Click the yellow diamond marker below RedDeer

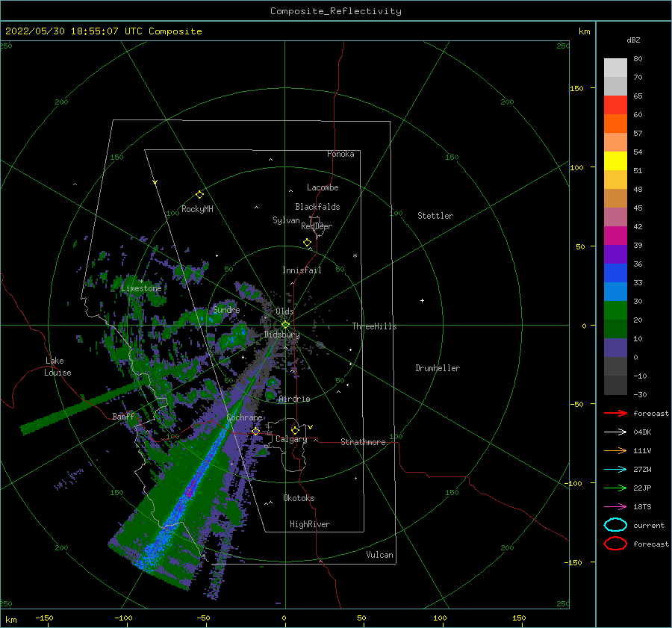tap(308, 242)
